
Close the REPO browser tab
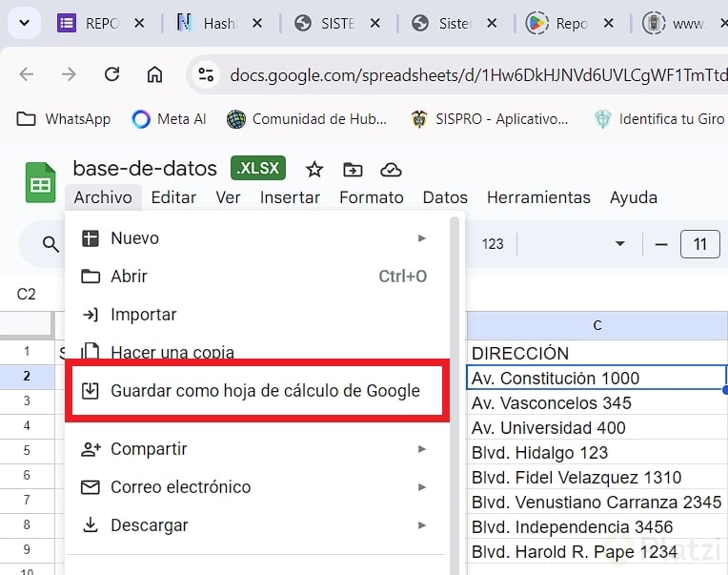coord(139,23)
